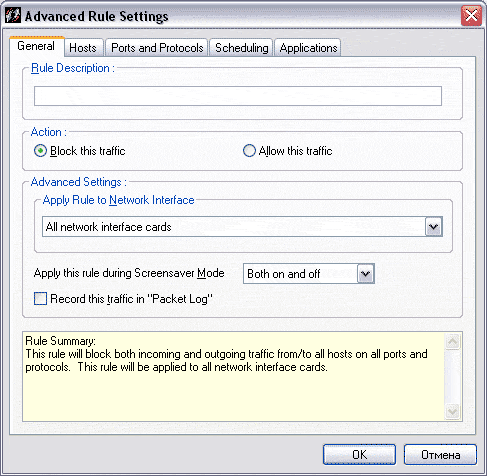Confirm settings with the OK button
This screenshot has height=476, width=487.
click(x=359, y=455)
